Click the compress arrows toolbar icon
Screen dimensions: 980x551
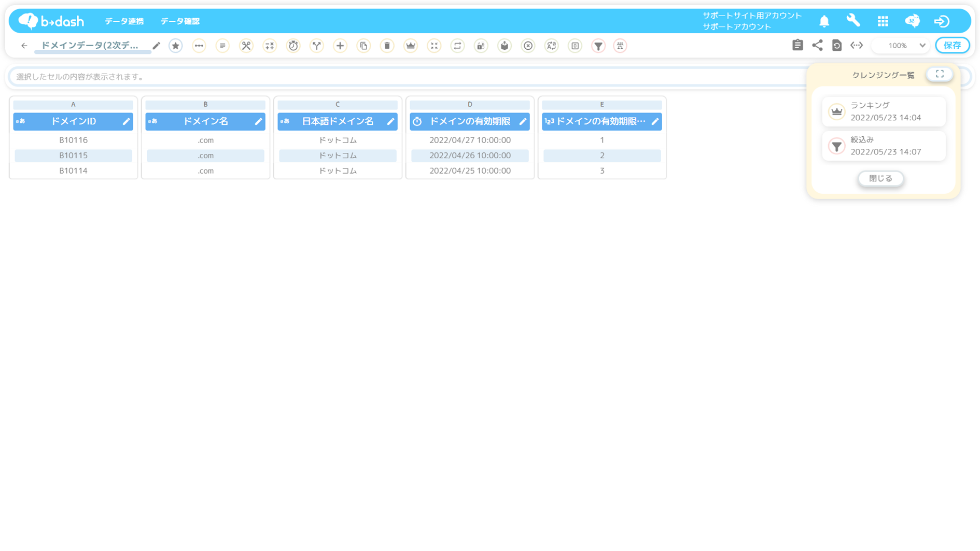434,46
